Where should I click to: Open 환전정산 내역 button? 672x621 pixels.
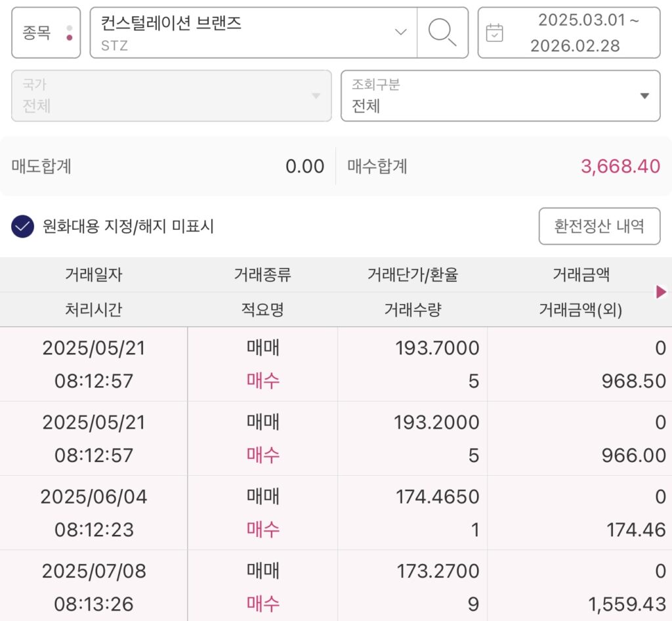(599, 226)
